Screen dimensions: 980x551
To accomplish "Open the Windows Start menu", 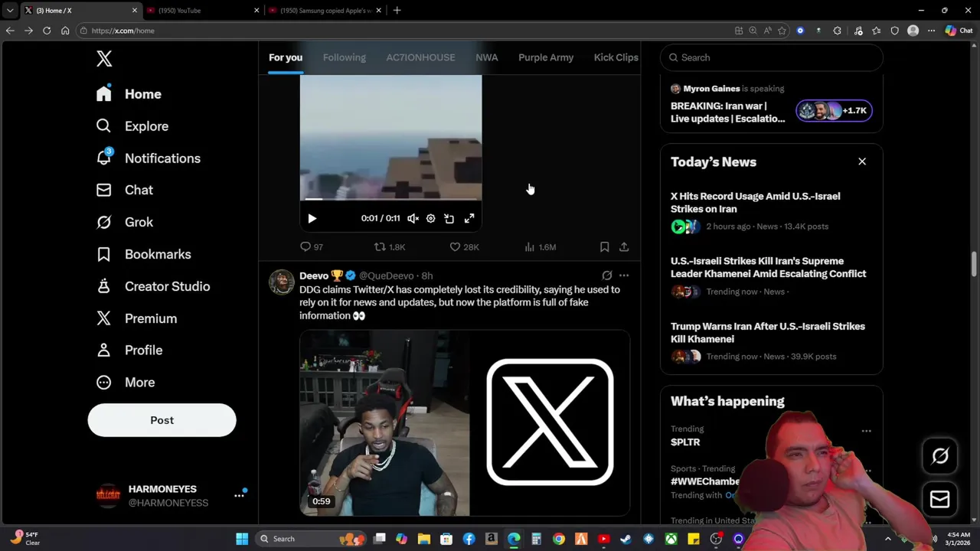I will click(x=242, y=539).
